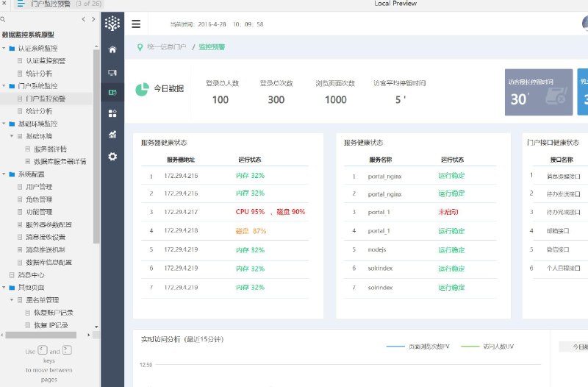
Task: Open 统计分析 under 认证系统监控
Action: tap(39, 74)
